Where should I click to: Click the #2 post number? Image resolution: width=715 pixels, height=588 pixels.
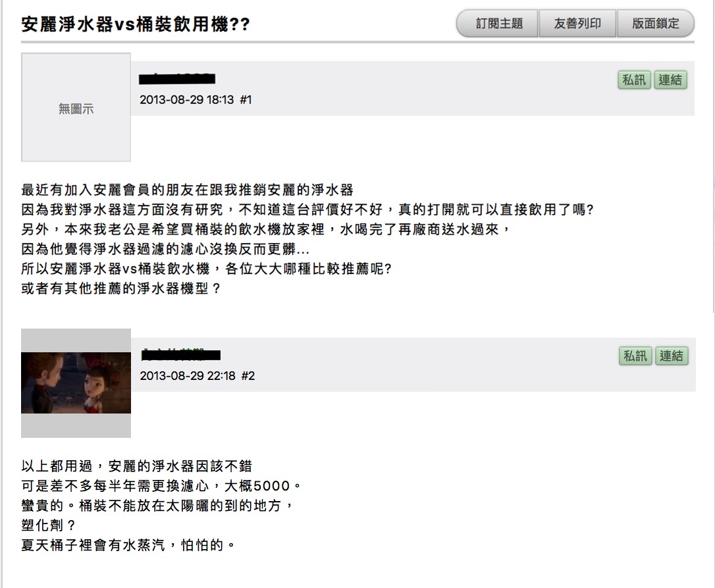point(248,376)
